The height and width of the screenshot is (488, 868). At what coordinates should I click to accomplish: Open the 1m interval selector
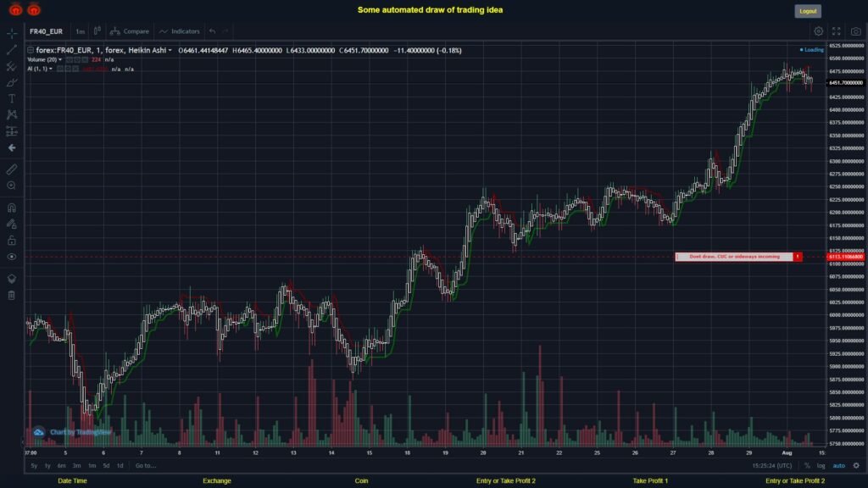click(81, 31)
